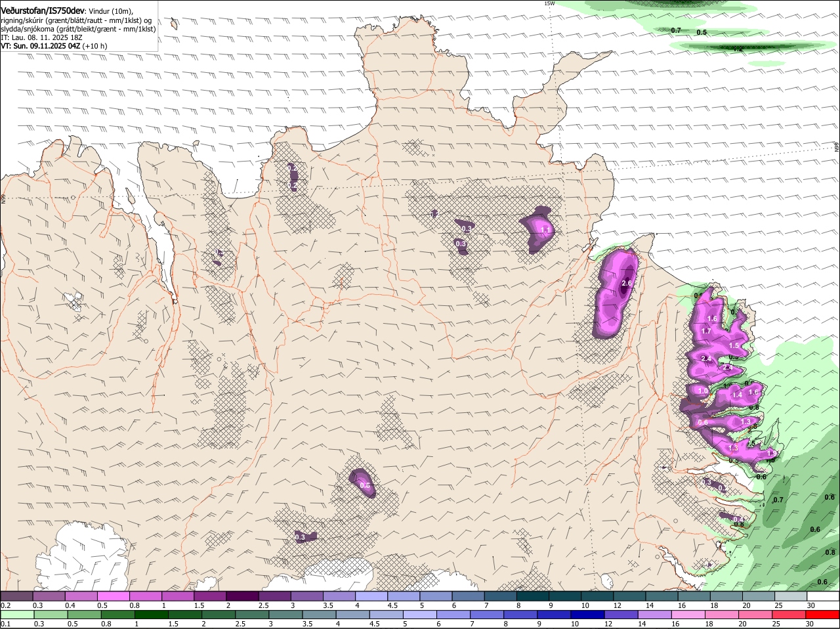This screenshot has width=840, height=629.
Task: Pick swatch between 14 and 16 on lower scale
Action: (656, 615)
